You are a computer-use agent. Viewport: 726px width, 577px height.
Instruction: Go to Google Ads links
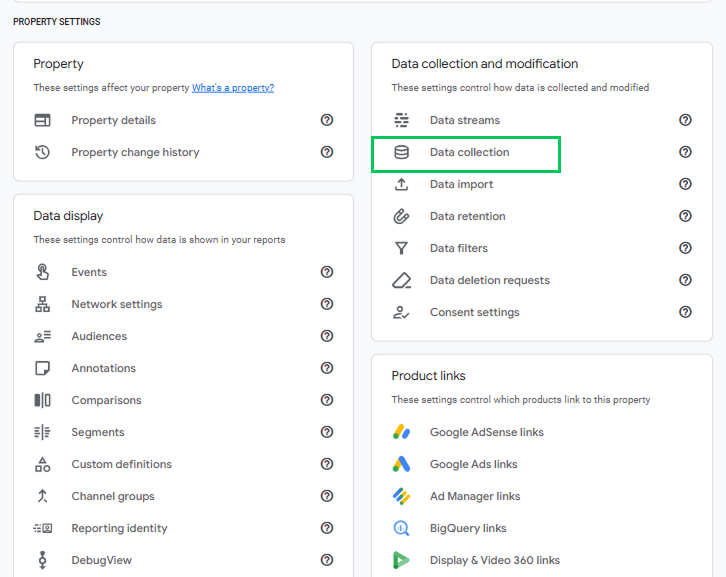pos(474,464)
